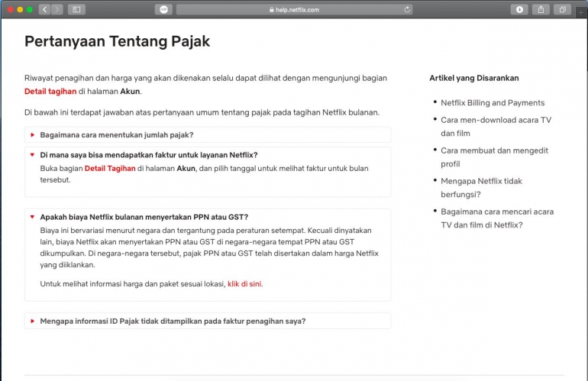Show the Safari sidebar
588x381 pixels.
[76, 9]
